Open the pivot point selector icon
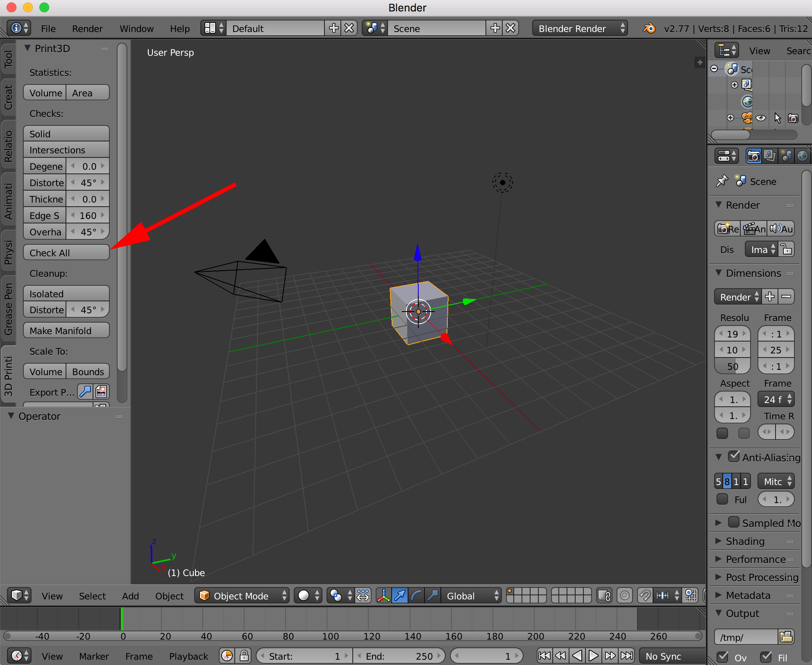This screenshot has height=665, width=812. 341,595
